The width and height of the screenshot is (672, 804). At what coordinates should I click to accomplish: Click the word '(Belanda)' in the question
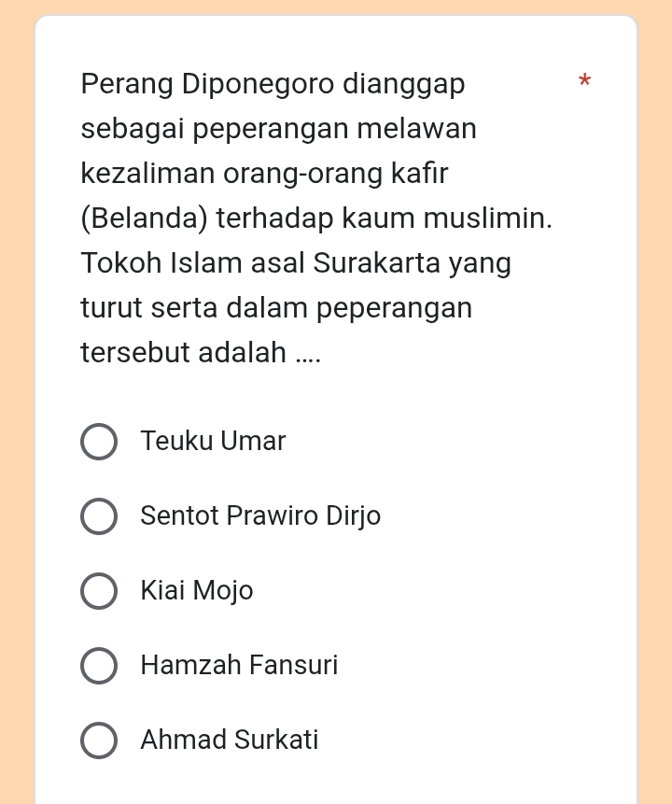145,219
